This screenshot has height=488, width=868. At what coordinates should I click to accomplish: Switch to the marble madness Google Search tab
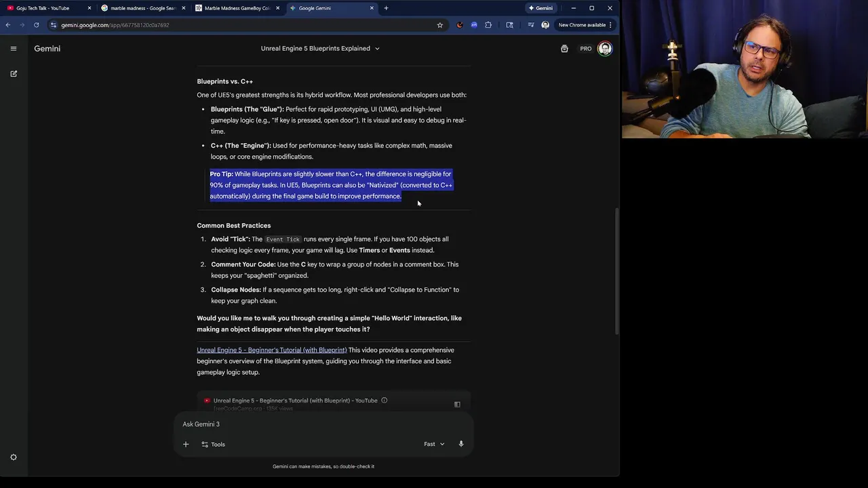[x=143, y=8]
